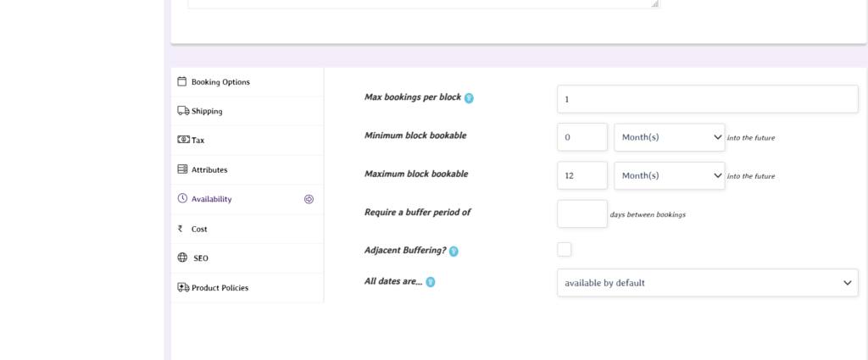Click help tip for Max bookings per block

tap(469, 98)
